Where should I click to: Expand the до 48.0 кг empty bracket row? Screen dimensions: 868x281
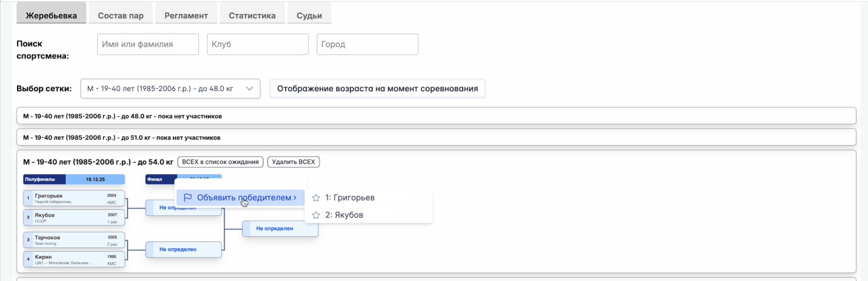click(436, 116)
